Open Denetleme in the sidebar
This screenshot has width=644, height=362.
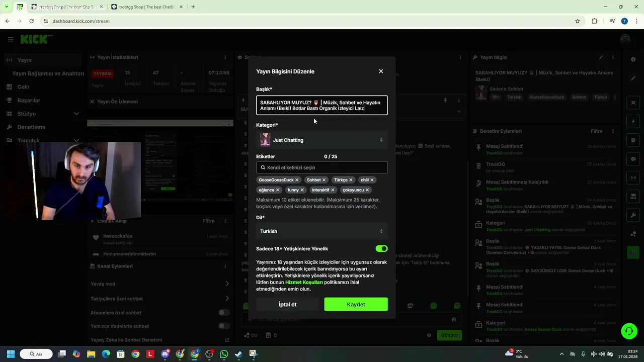[31, 127]
